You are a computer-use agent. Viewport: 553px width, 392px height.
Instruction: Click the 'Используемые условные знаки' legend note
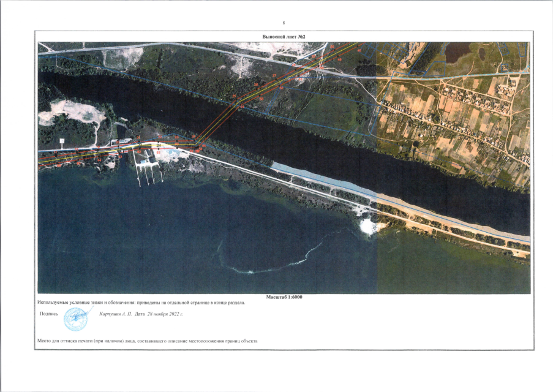pyautogui.click(x=141, y=303)
